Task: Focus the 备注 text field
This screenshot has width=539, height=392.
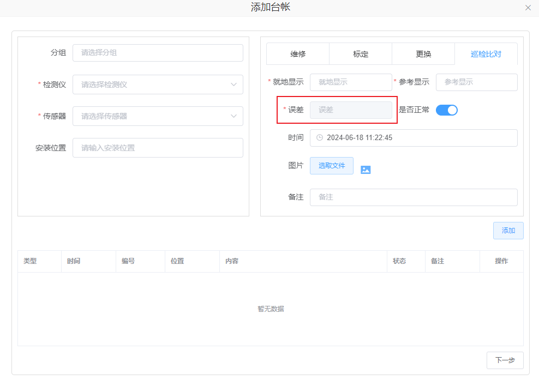Action: click(x=413, y=197)
